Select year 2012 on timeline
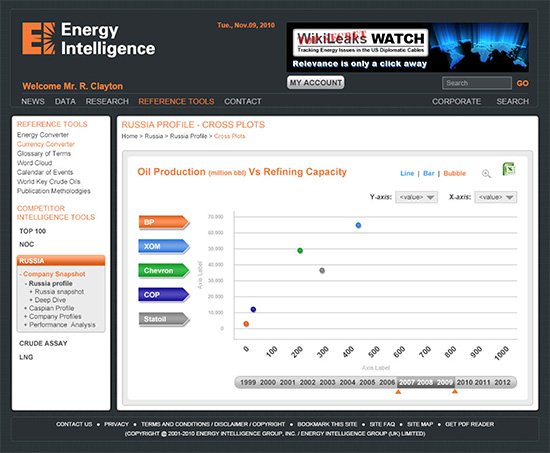 pyautogui.click(x=502, y=382)
